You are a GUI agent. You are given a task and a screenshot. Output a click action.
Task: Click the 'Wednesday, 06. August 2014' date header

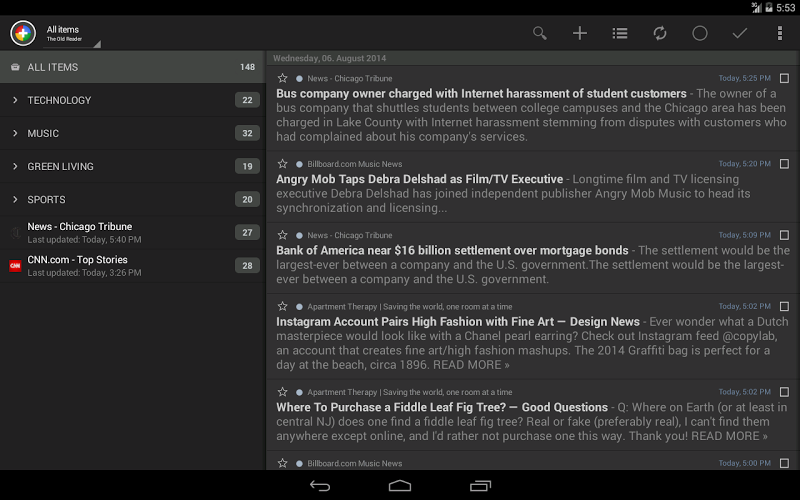pos(330,58)
